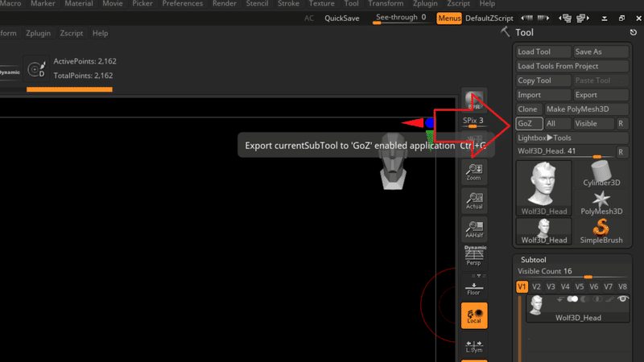Click Load Tools From Project
Screen dimensions: 644x362
572,66
